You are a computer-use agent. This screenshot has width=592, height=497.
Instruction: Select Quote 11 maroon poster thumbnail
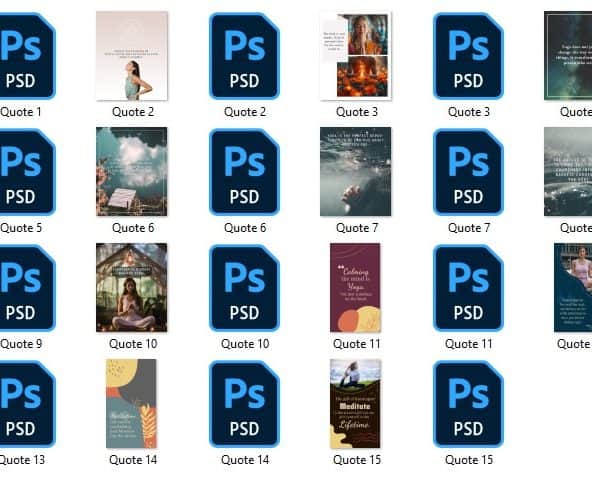pos(355,288)
